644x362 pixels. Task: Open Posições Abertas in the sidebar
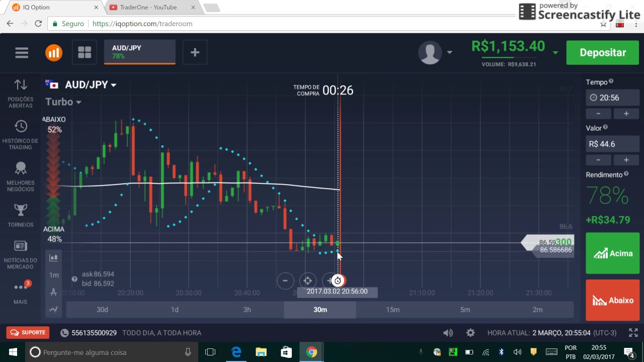pyautogui.click(x=21, y=94)
